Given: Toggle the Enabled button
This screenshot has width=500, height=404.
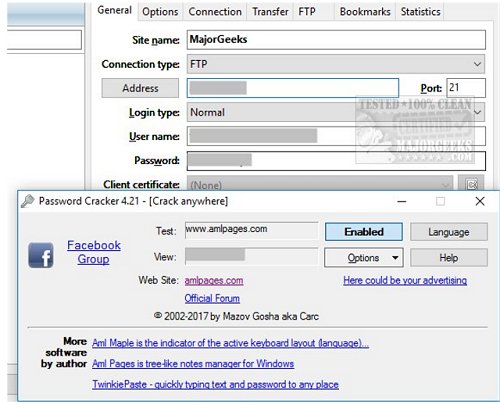Looking at the screenshot, I should click(x=364, y=232).
